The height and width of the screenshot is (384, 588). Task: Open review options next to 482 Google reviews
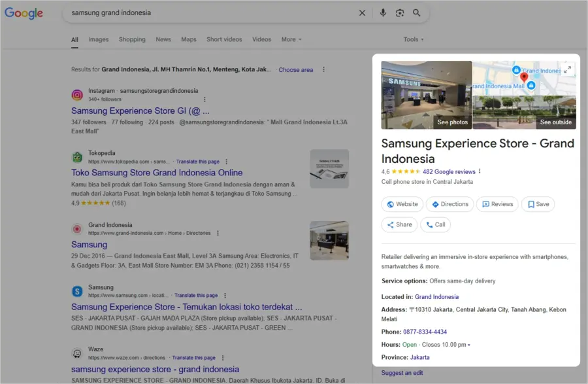[x=480, y=171]
